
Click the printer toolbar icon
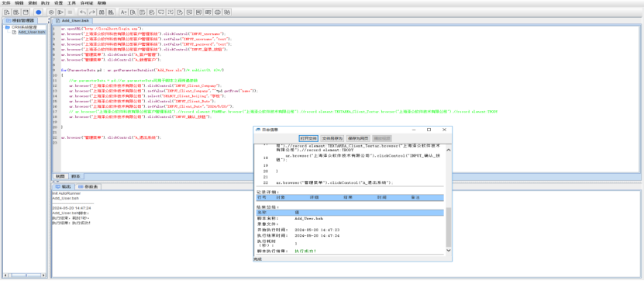click(218, 12)
